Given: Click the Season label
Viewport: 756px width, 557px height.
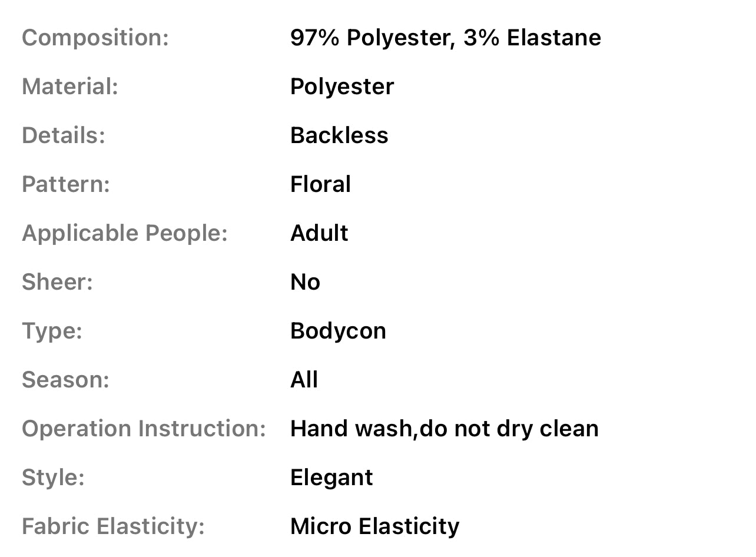Looking at the screenshot, I should pos(66,380).
